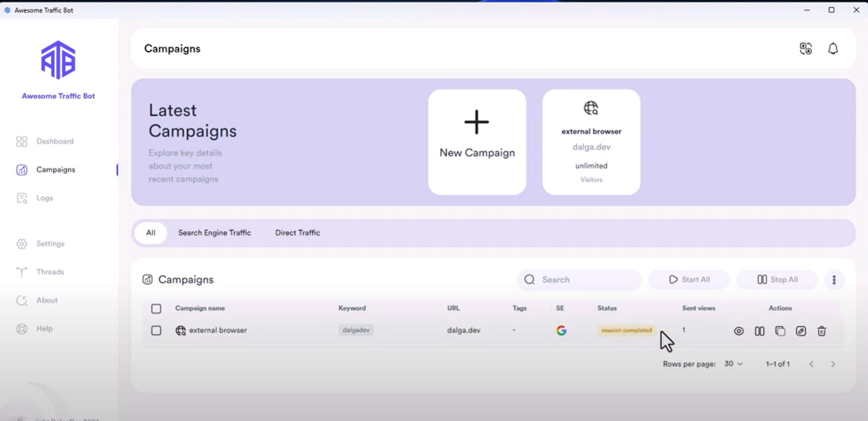Click the external browser campaign name
The image size is (868, 421).
[x=218, y=330]
